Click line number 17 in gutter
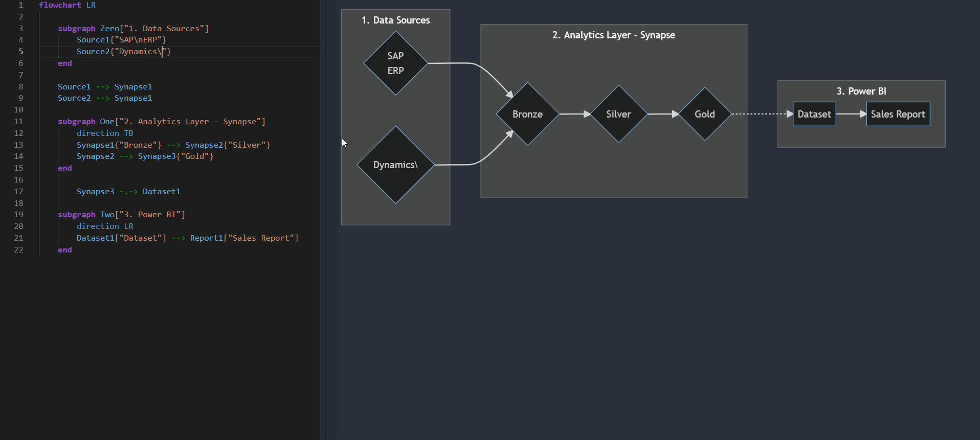Viewport: 980px width, 440px height. point(18,192)
